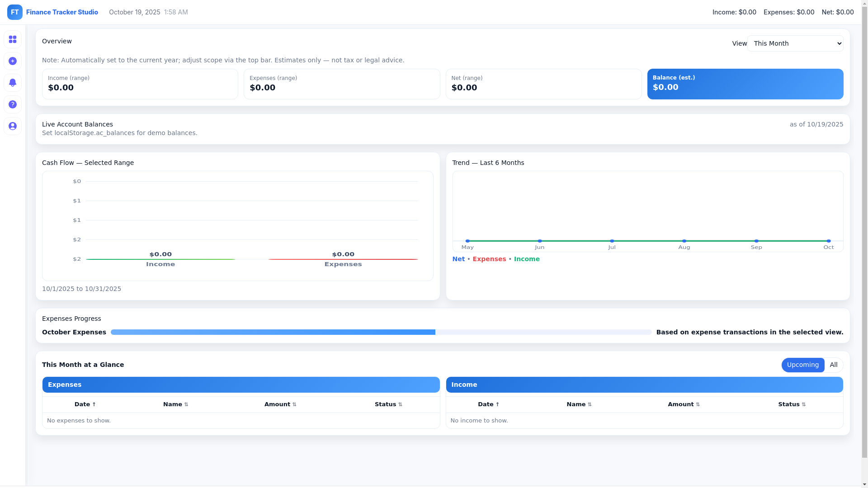868x488 pixels.
Task: Toggle Expenses series in trend legend
Action: pyautogui.click(x=489, y=259)
